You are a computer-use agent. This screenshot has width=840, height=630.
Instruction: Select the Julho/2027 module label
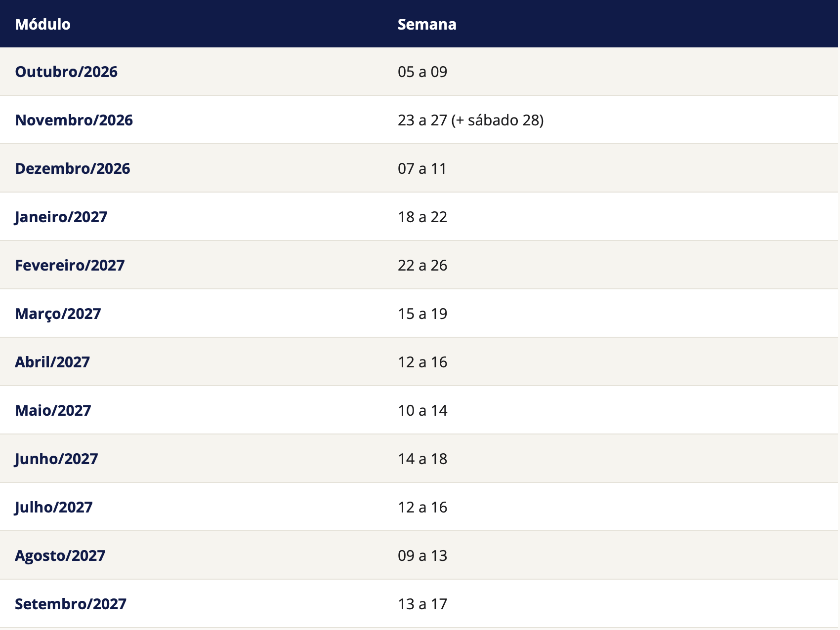(x=54, y=507)
